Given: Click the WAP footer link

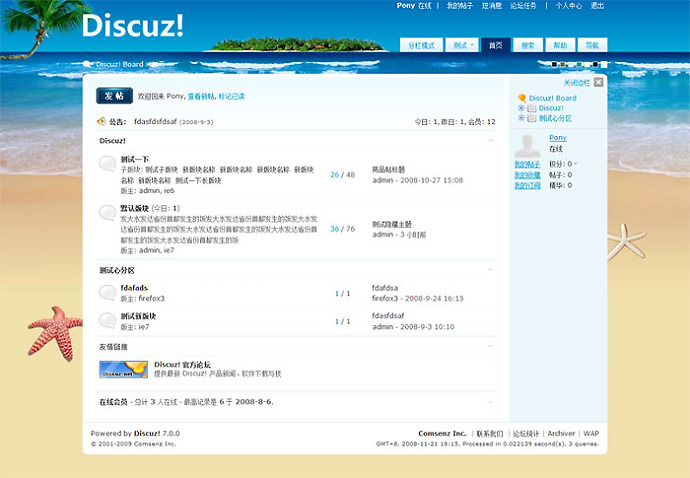Looking at the screenshot, I should point(591,434).
